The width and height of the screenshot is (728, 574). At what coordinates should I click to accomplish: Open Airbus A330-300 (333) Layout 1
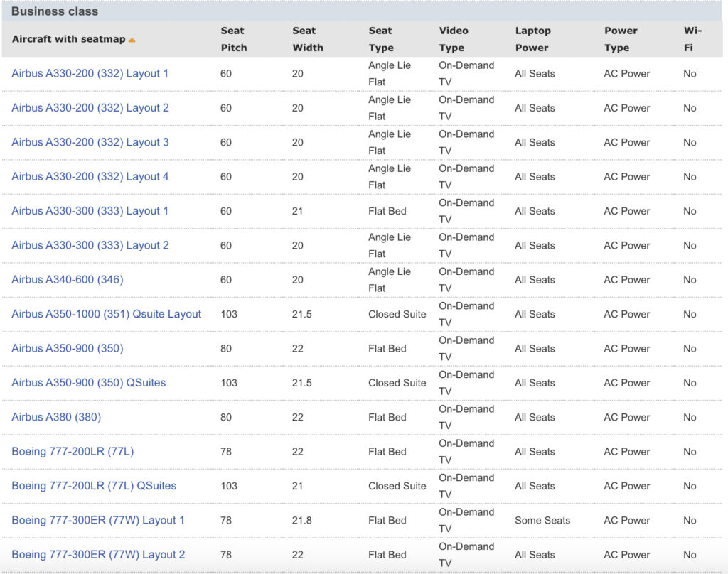(90, 211)
